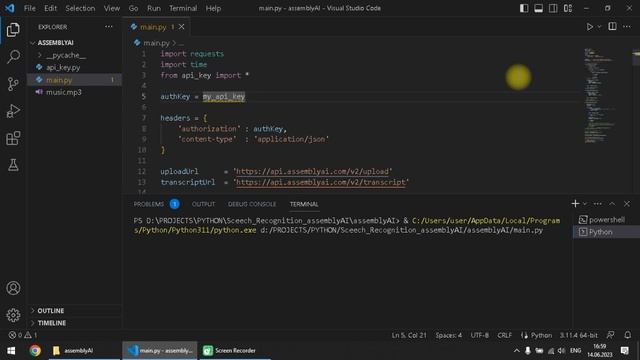Open the Run menu
Screen dimensions: 640x360
point(154,8)
